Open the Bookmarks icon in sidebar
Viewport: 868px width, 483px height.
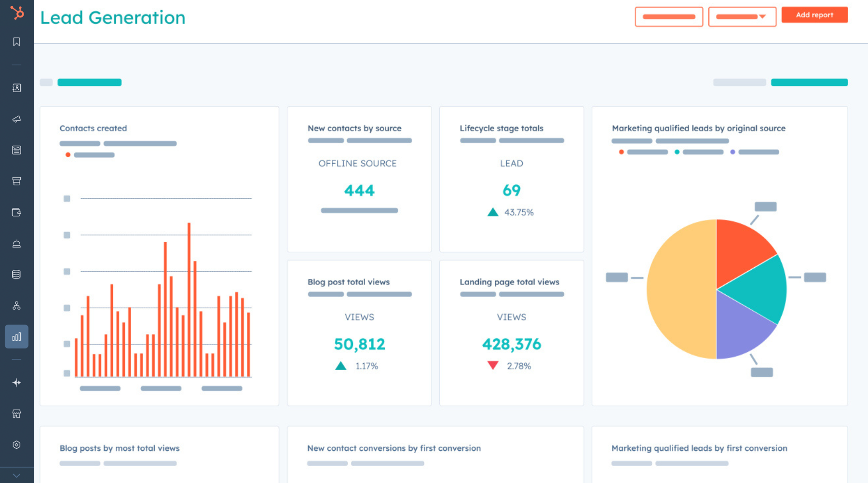pos(16,42)
